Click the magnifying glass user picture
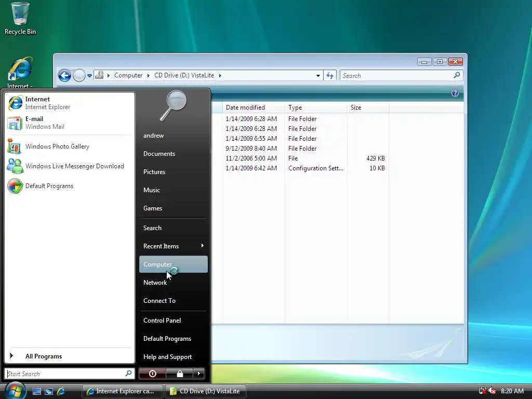Screen dimensions: 532x399 coord(174,105)
